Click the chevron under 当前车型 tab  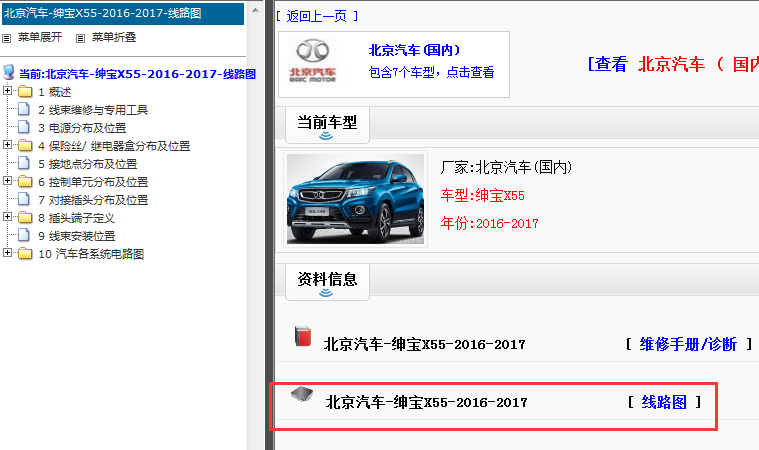click(x=326, y=136)
